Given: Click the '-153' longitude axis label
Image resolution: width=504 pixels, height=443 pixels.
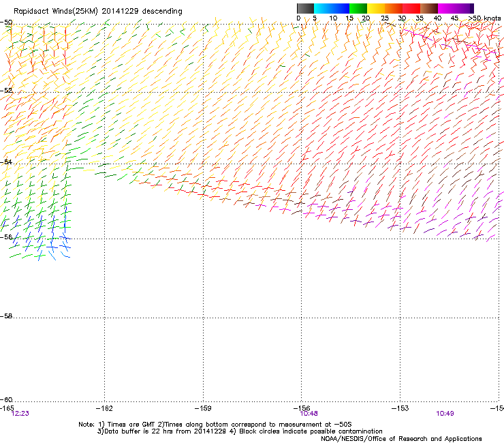Looking at the screenshot, I should [400, 408].
